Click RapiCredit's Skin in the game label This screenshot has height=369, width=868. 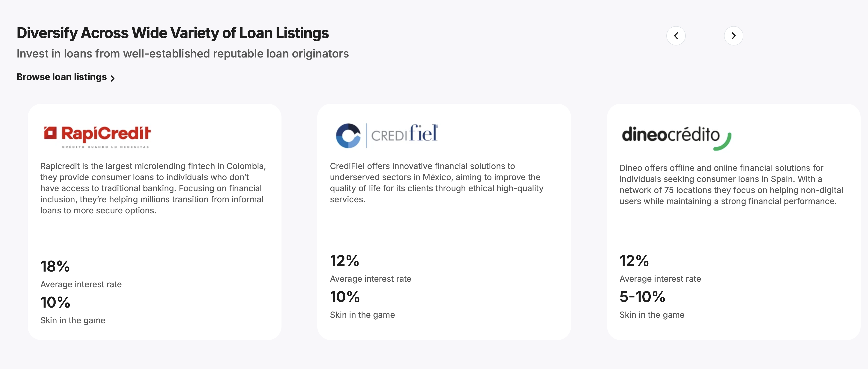pyautogui.click(x=73, y=320)
